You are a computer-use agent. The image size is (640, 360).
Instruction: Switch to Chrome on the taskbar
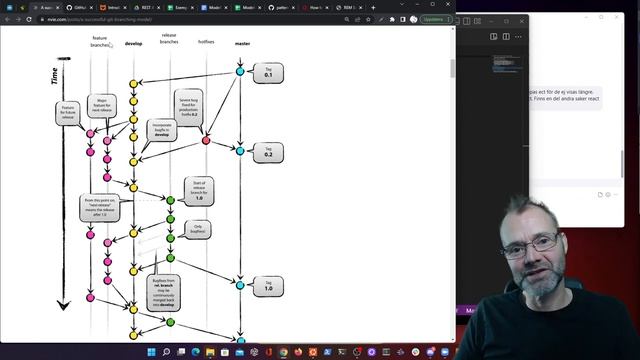[x=283, y=352]
